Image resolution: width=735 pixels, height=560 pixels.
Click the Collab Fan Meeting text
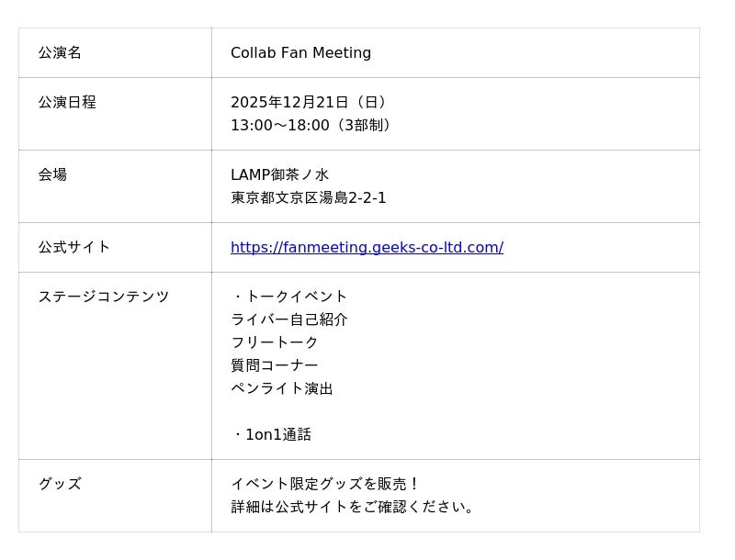(x=300, y=52)
